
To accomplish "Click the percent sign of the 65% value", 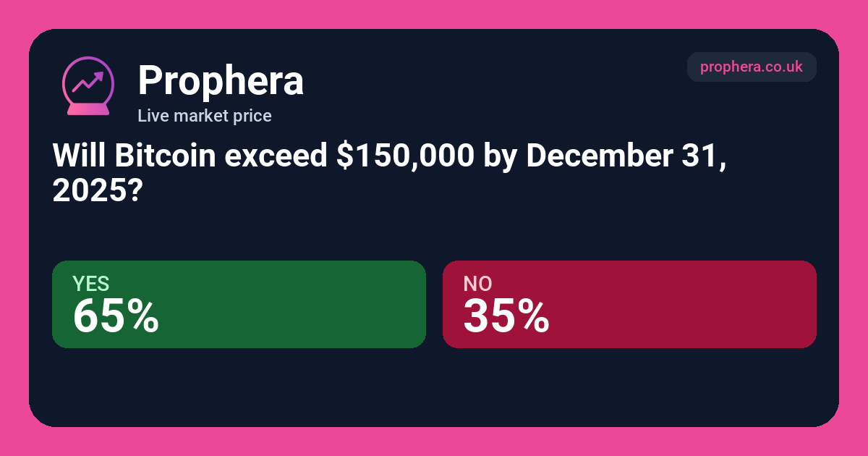I will pos(141,317).
